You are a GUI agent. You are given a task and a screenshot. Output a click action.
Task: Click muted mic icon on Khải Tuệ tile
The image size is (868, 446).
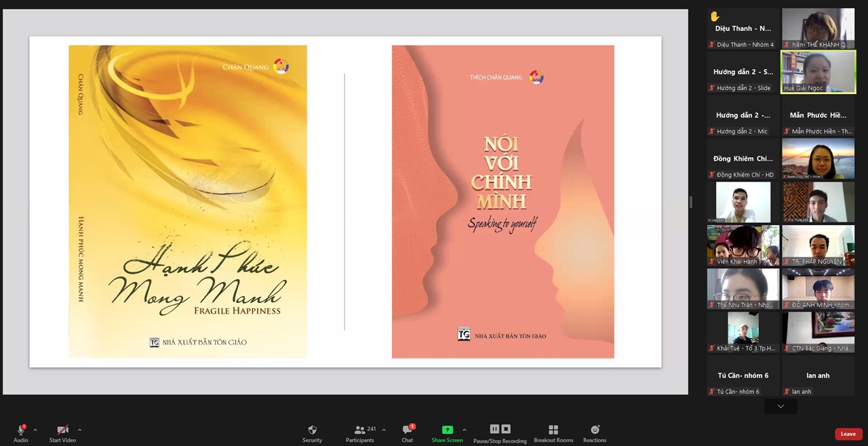[x=712, y=348]
